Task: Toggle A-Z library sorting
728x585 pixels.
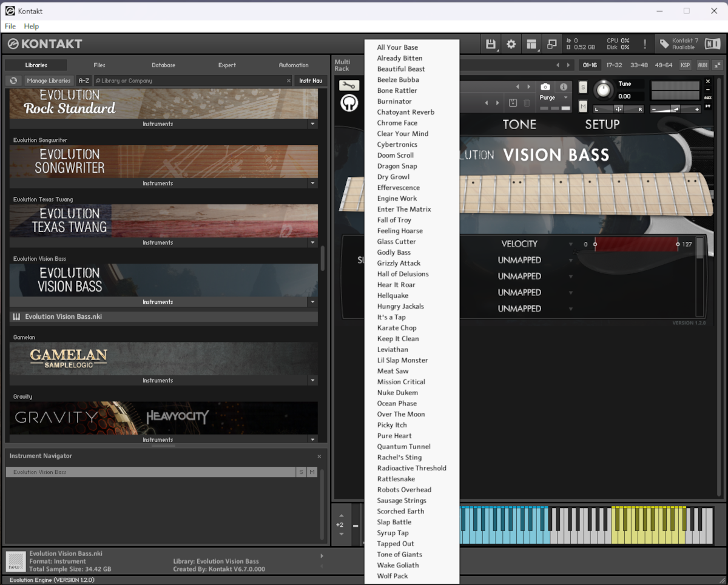Action: [x=84, y=81]
